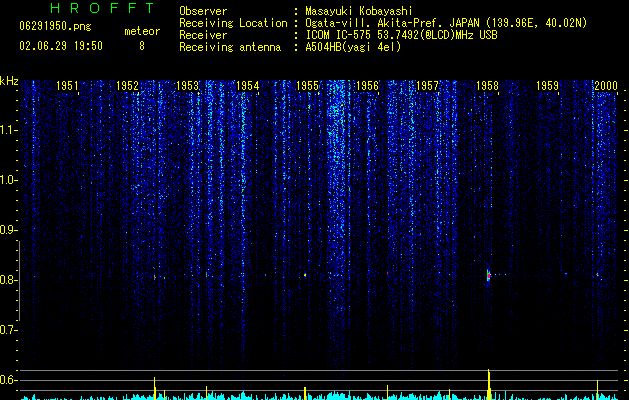Click the 1952 time marker
This screenshot has width=629, height=400.
click(x=127, y=86)
